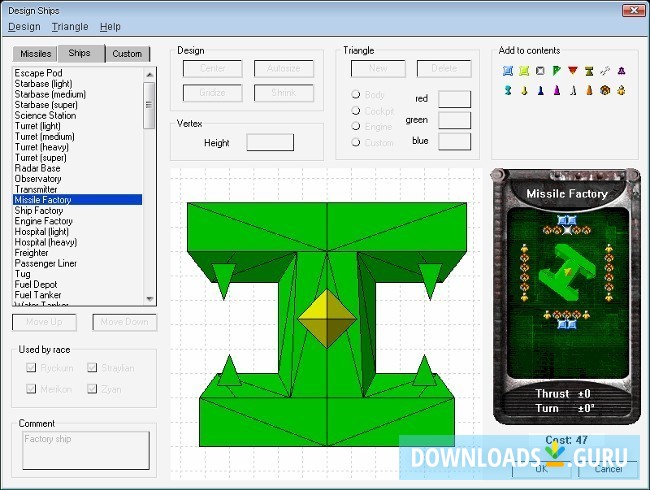Open the Triangle menu
This screenshot has width=650, height=490.
(x=70, y=27)
